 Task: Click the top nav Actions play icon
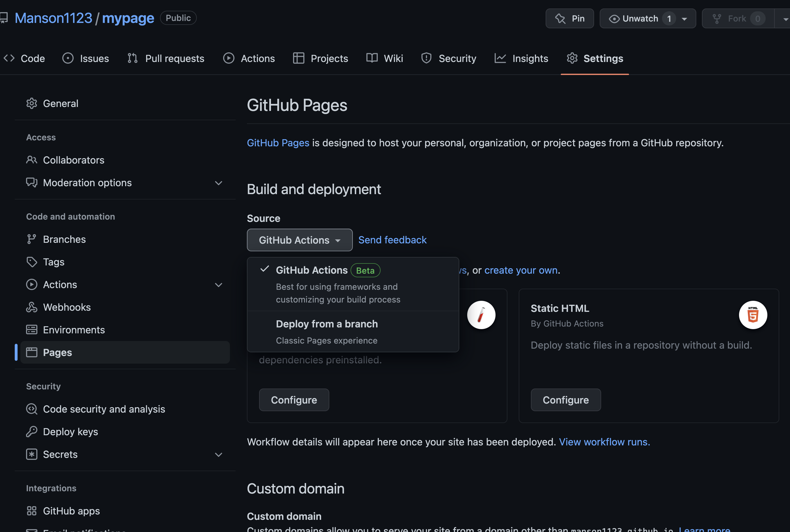pyautogui.click(x=229, y=58)
